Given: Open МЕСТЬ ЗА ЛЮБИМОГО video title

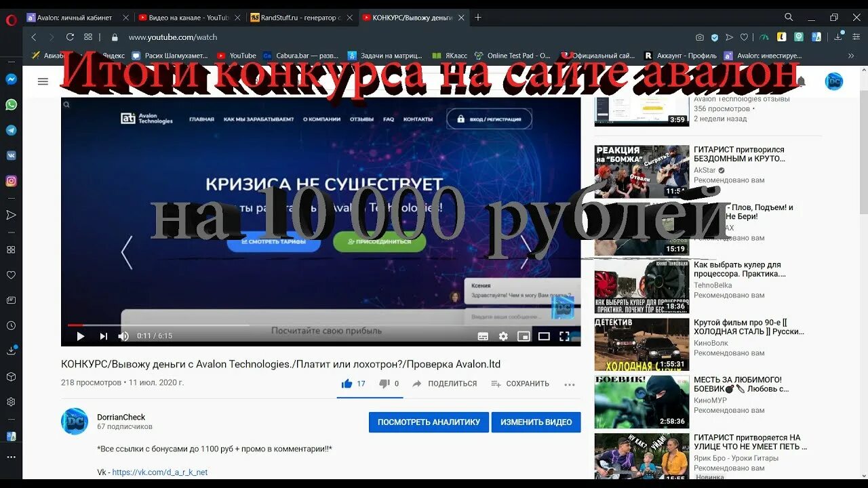Looking at the screenshot, I should 741,384.
